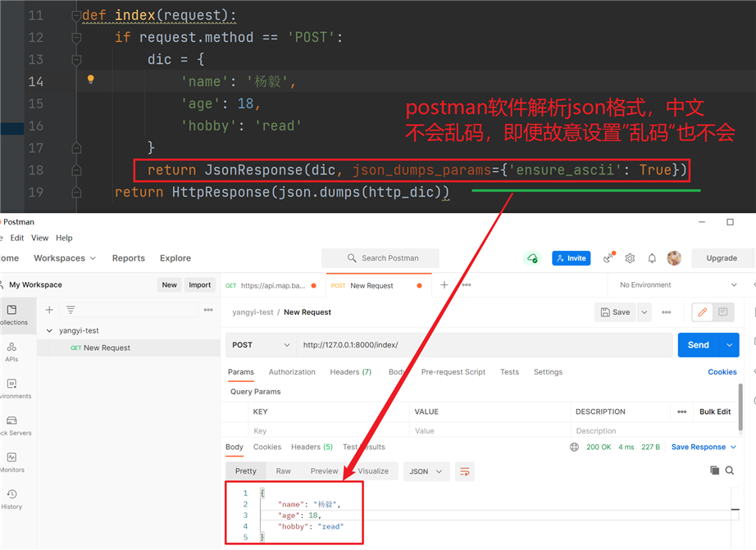The width and height of the screenshot is (756, 550).
Task: Open the Edit menu
Action: click(x=17, y=238)
